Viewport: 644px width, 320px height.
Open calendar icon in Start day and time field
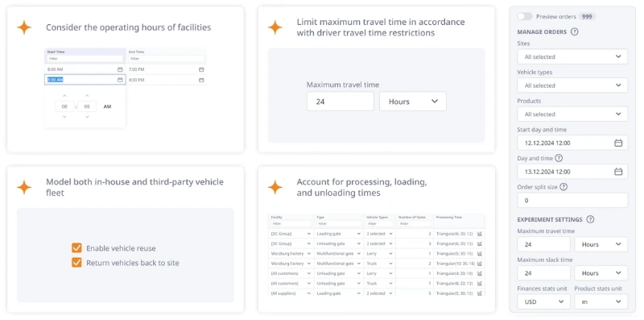(618, 143)
